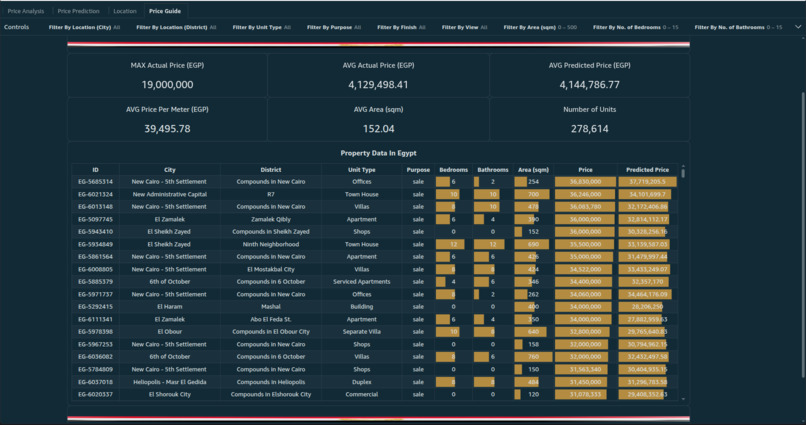
Task: Click Commercial unit type cell
Action: pyautogui.click(x=362, y=394)
